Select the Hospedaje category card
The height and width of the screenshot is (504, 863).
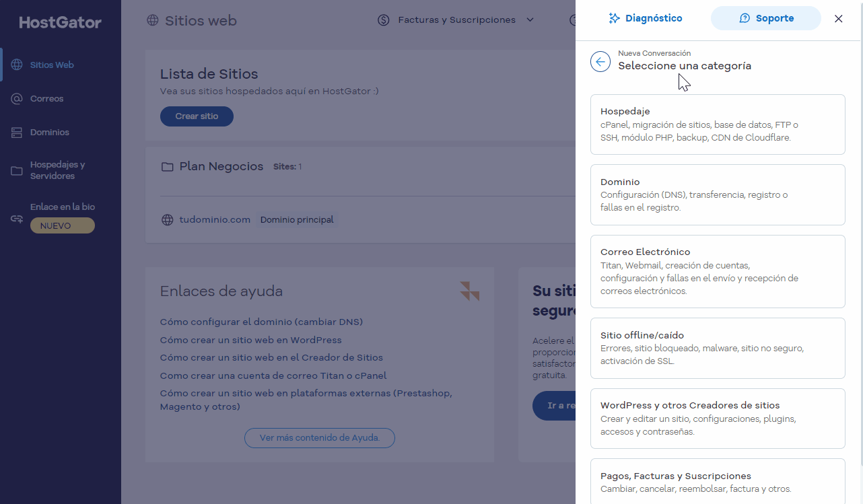click(718, 124)
